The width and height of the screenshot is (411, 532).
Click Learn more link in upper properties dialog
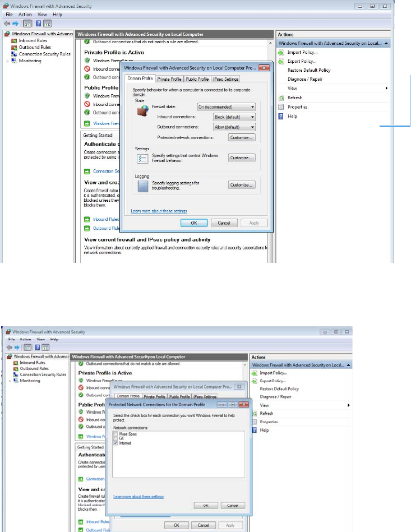[x=159, y=211]
